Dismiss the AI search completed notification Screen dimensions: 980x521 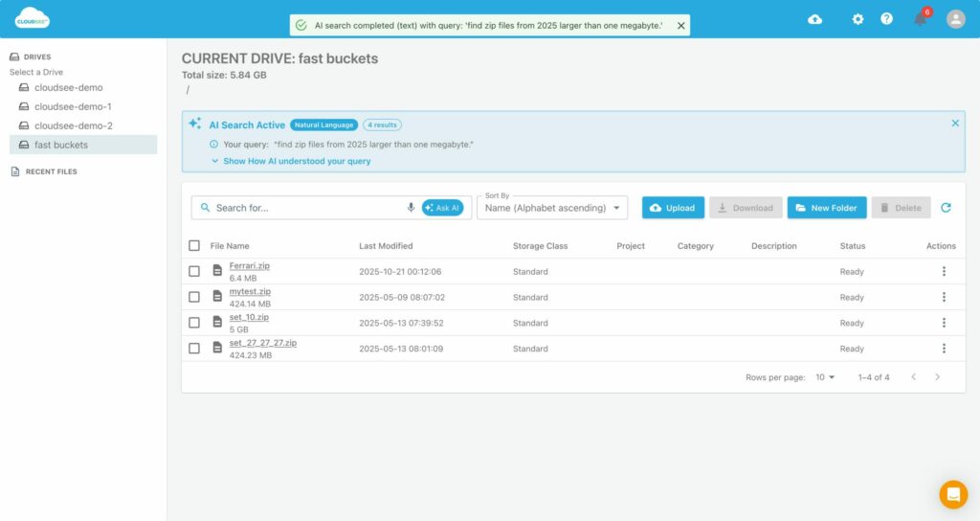(681, 26)
